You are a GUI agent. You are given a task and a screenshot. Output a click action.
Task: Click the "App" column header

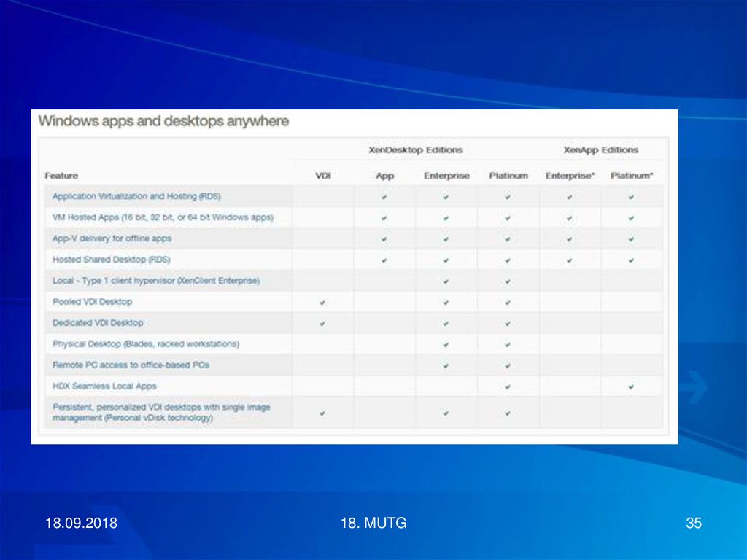384,176
